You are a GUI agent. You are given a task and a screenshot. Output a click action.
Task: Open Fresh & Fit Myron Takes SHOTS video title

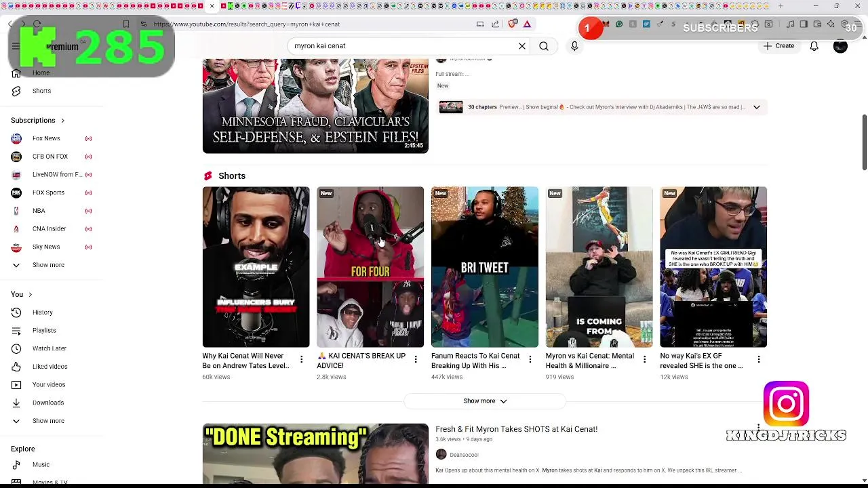(x=516, y=429)
